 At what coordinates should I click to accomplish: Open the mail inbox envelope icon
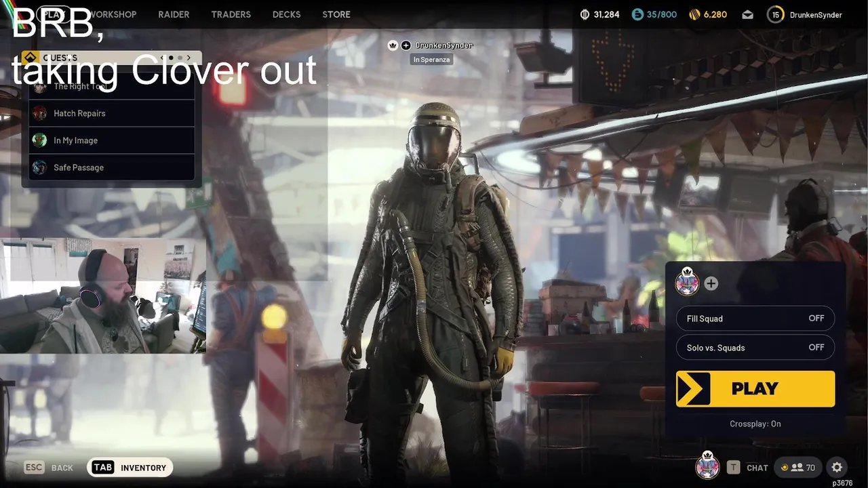click(747, 14)
